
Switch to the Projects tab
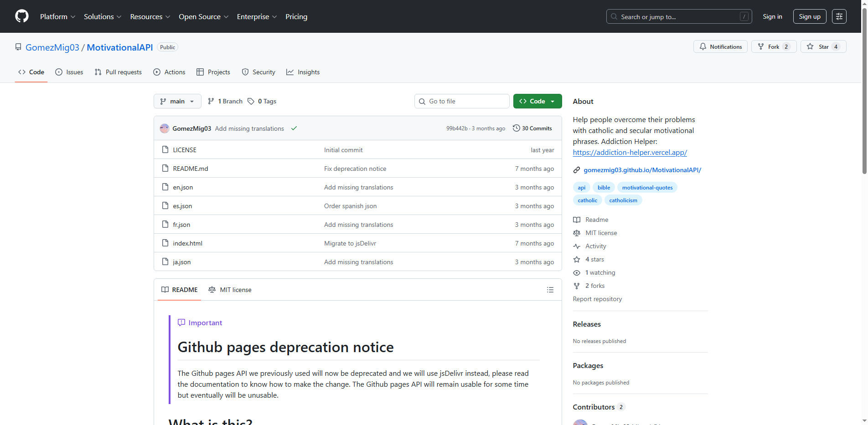(213, 72)
